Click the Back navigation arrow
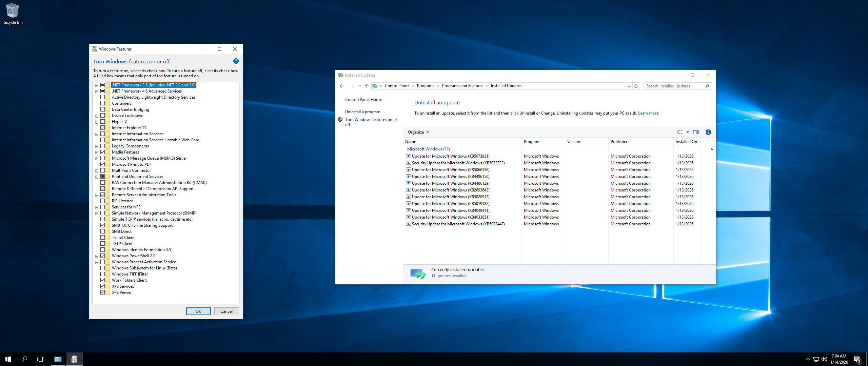Screen dimensions: 868x366 (x=342, y=86)
